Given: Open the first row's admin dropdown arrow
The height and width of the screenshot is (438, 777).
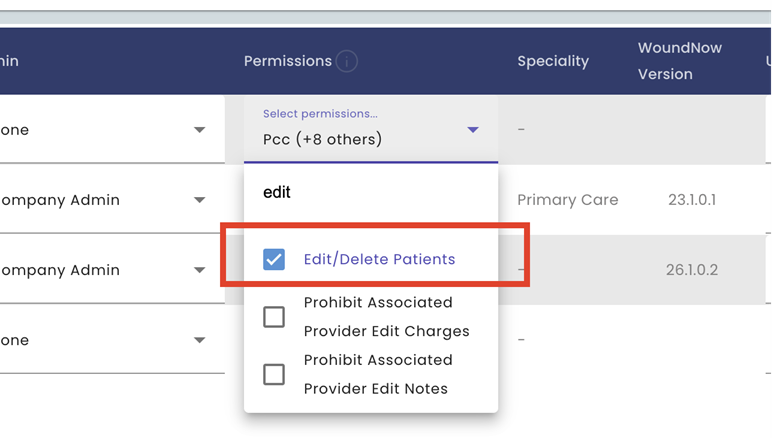Looking at the screenshot, I should click(199, 130).
